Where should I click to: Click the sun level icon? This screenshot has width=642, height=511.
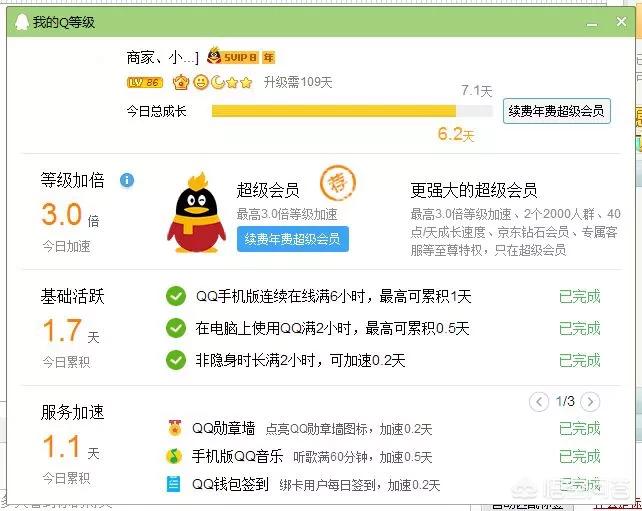(x=201, y=82)
